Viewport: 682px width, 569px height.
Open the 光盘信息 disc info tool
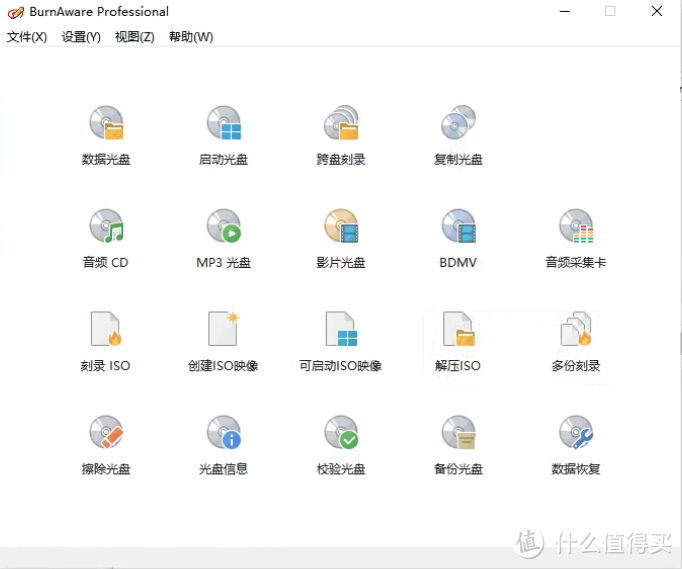(224, 445)
